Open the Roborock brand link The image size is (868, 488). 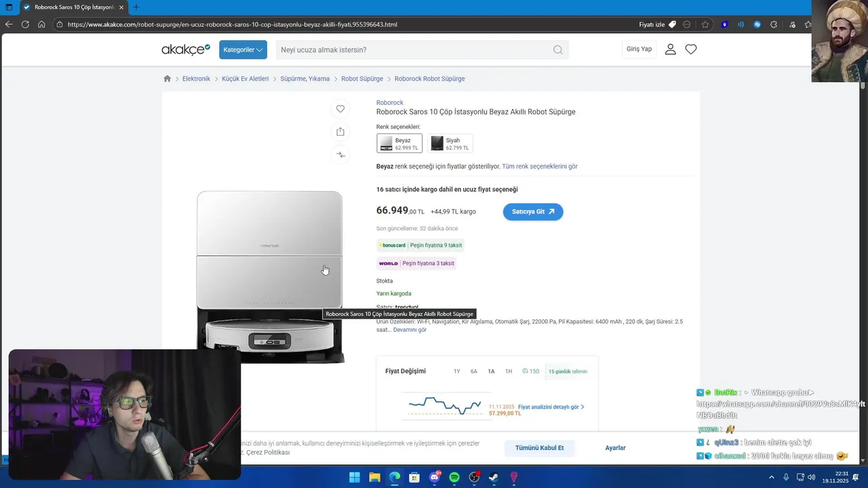click(390, 102)
